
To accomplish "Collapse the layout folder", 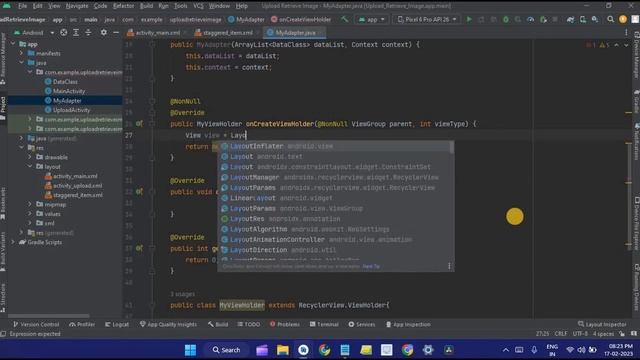I will 30,166.
